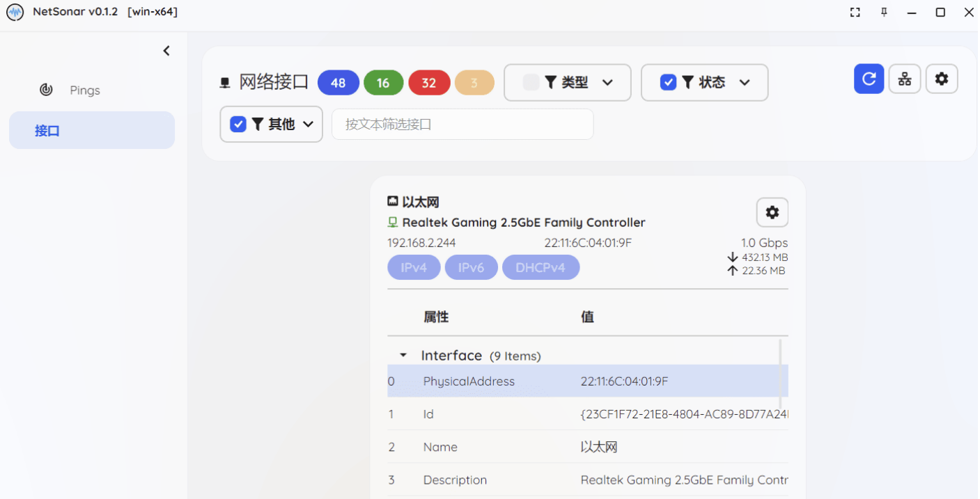The width and height of the screenshot is (980, 499).
Task: Toggle fullscreen via the title bar icon
Action: point(855,12)
